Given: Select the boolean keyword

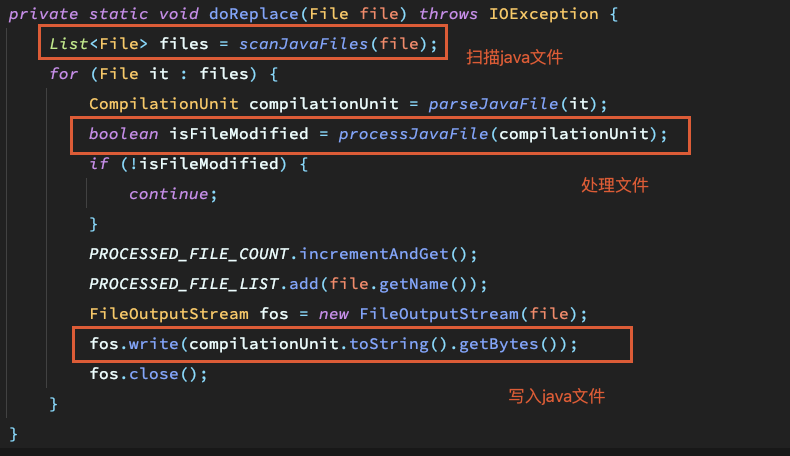Looking at the screenshot, I should (x=123, y=134).
